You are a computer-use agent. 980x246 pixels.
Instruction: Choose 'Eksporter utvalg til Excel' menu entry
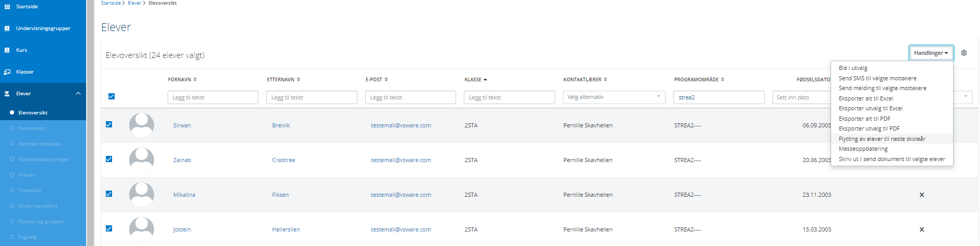(871, 108)
